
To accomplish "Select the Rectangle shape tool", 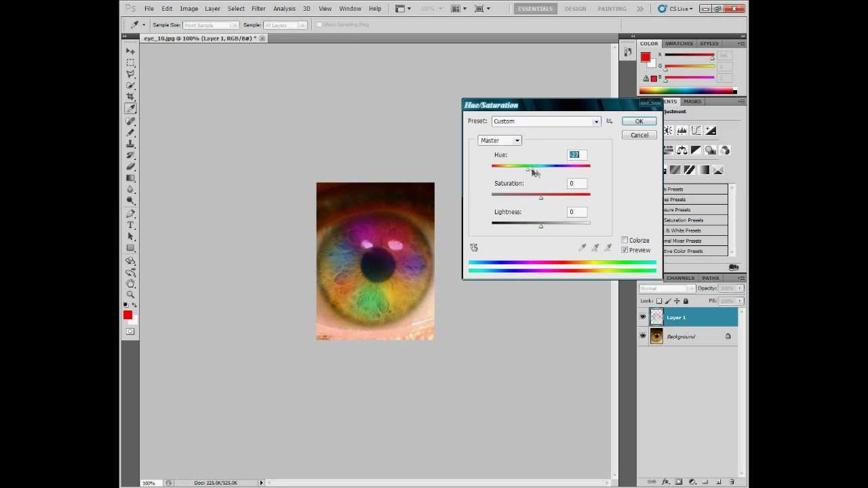I will point(130,248).
